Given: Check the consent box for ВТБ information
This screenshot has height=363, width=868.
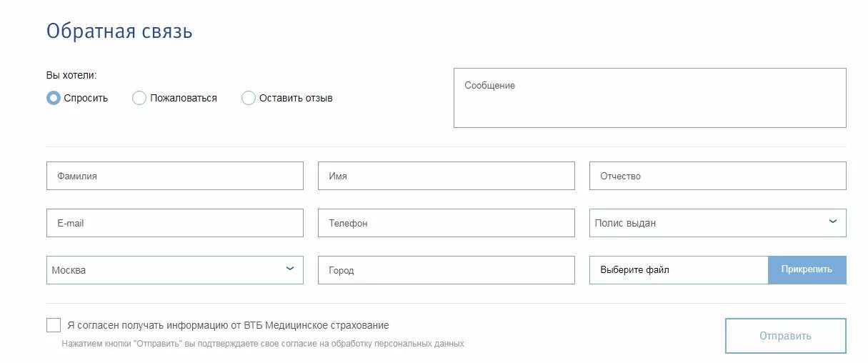Looking at the screenshot, I should pos(54,325).
